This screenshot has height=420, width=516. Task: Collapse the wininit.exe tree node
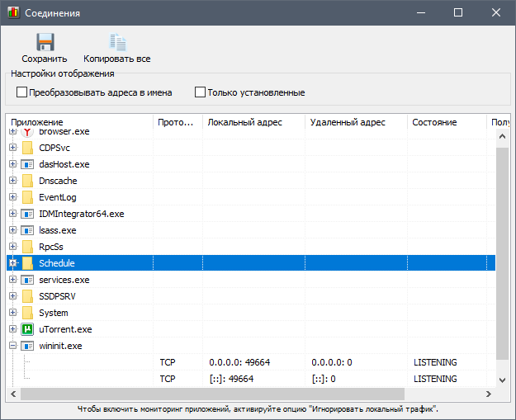point(13,346)
